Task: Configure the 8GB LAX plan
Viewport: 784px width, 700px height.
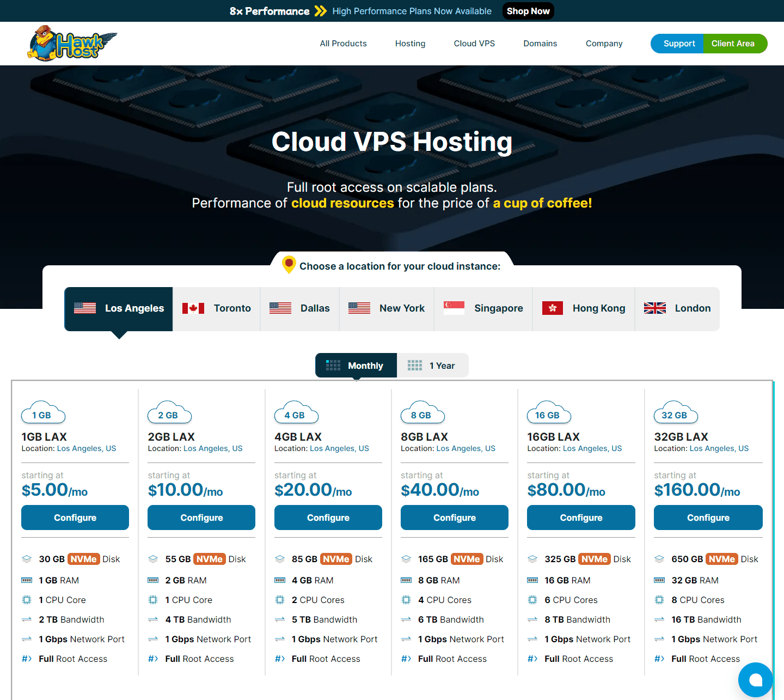Action: 455,518
